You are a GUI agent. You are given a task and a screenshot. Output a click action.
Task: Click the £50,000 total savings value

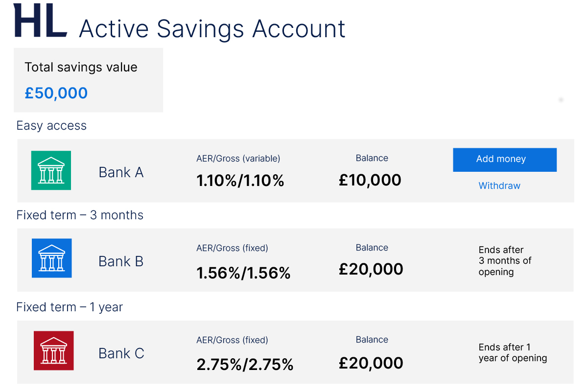coord(56,93)
